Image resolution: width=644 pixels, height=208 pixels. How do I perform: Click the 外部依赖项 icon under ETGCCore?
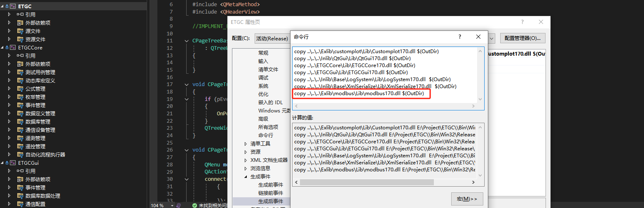point(20,64)
